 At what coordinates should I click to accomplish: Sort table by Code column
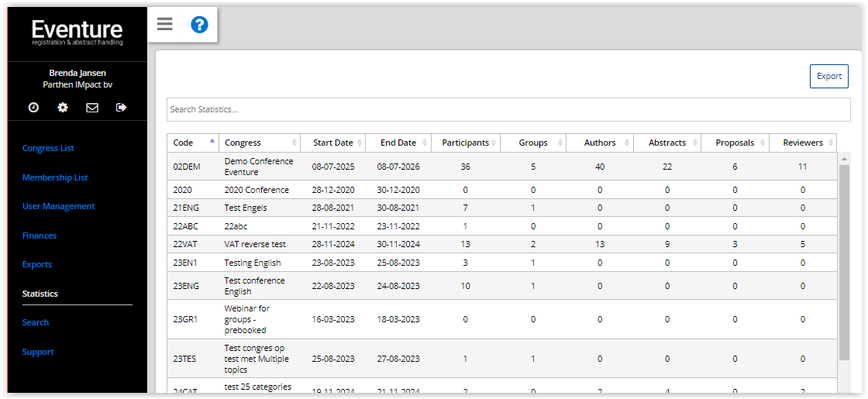coord(193,143)
